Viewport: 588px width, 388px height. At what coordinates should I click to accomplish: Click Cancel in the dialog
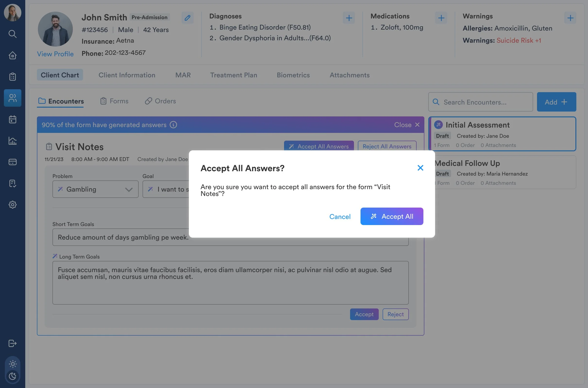[340, 217]
